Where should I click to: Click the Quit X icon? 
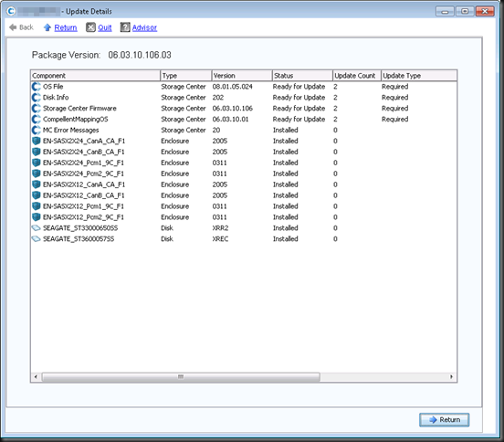pyautogui.click(x=90, y=27)
